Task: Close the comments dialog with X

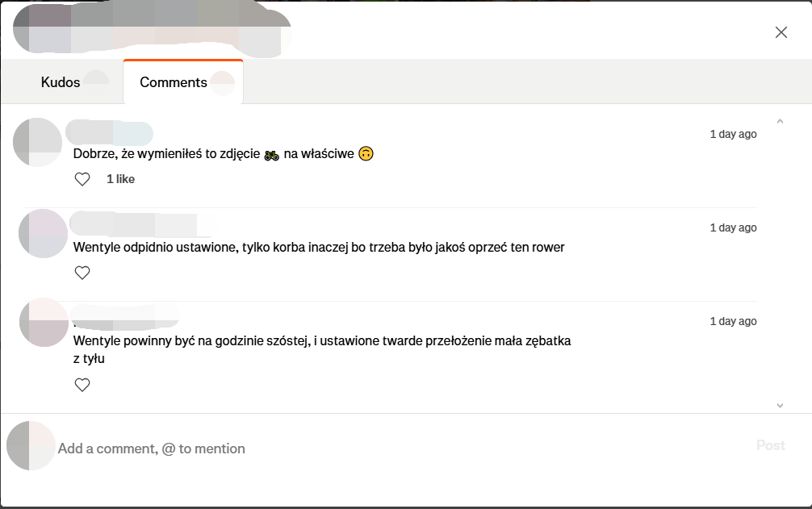Action: pos(781,32)
